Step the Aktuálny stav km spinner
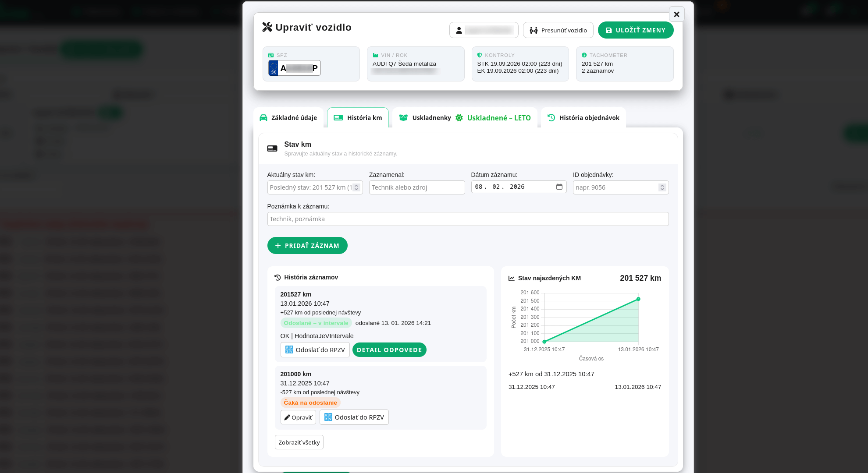This screenshot has height=473, width=868. (356, 187)
